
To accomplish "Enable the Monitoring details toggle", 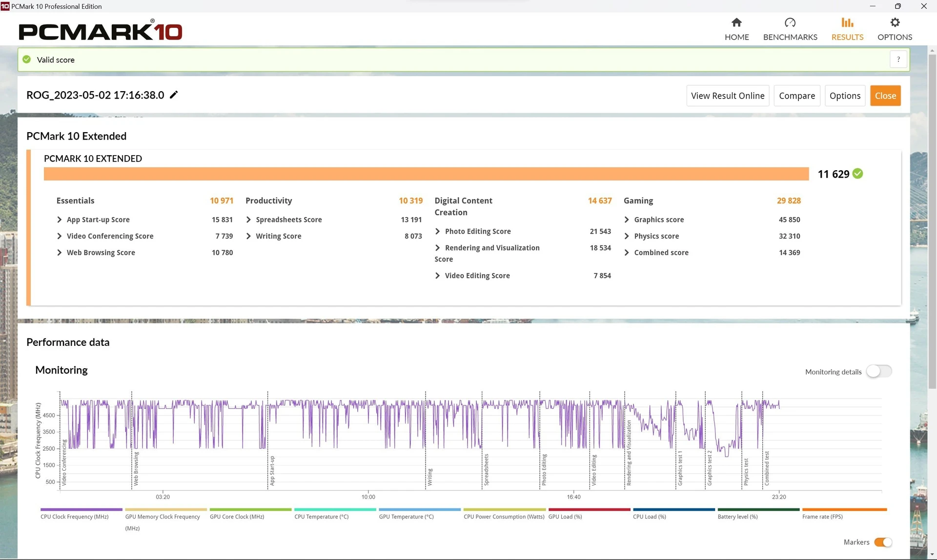I will (x=879, y=371).
